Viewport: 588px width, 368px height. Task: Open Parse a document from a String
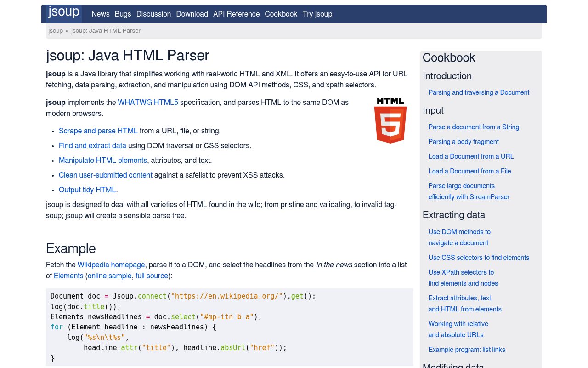(474, 127)
